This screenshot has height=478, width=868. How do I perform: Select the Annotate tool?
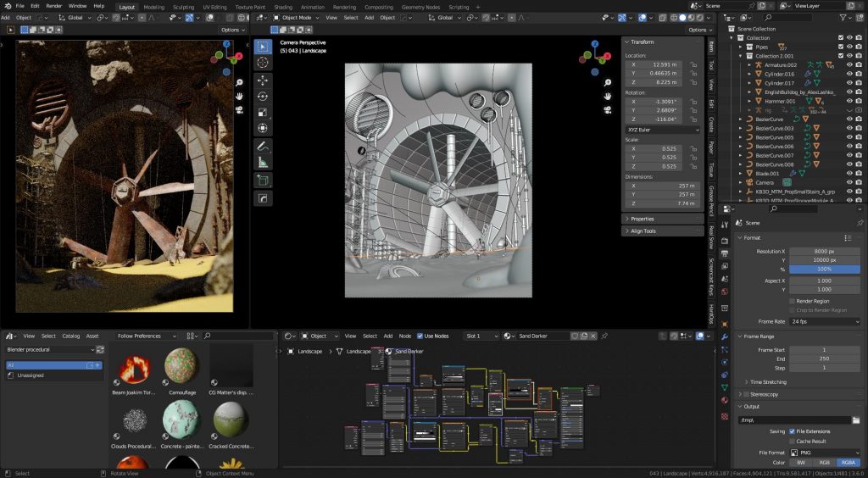tap(263, 147)
